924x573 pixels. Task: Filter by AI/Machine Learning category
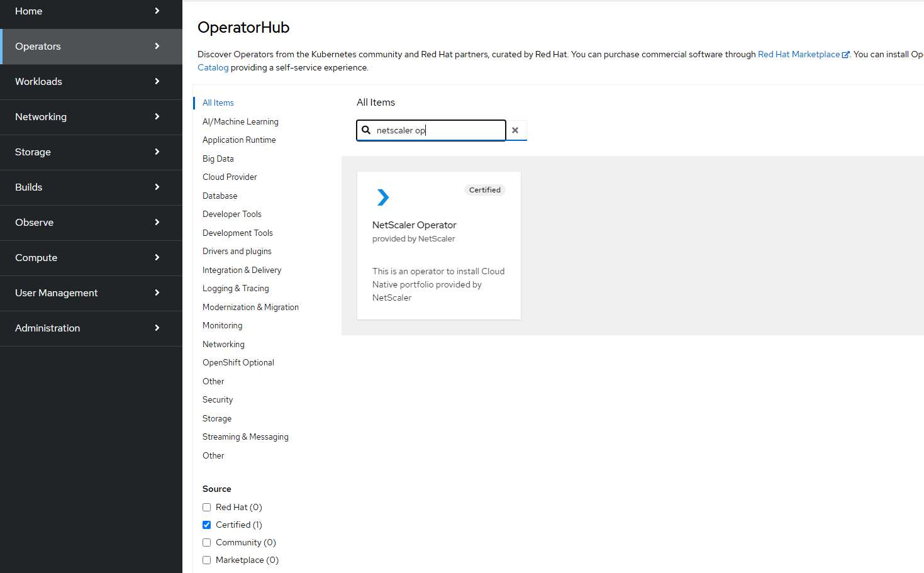[240, 121]
